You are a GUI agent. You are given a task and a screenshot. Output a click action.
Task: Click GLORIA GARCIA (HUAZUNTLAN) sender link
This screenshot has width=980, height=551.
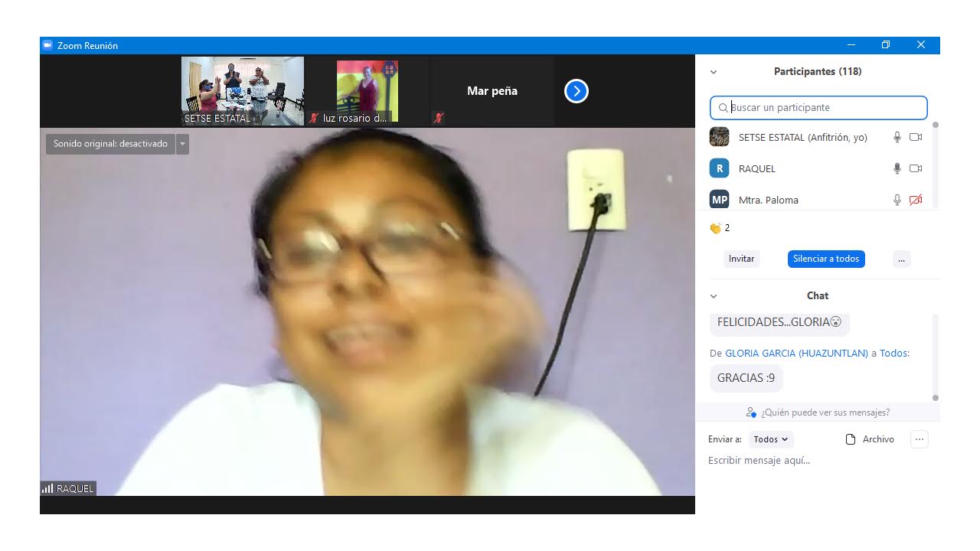796,354
